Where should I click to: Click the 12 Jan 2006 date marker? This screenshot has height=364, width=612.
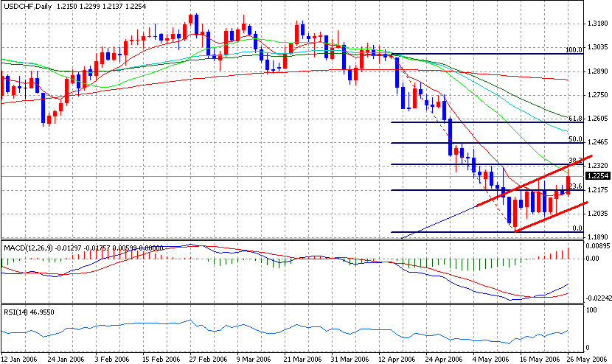tap(18, 360)
